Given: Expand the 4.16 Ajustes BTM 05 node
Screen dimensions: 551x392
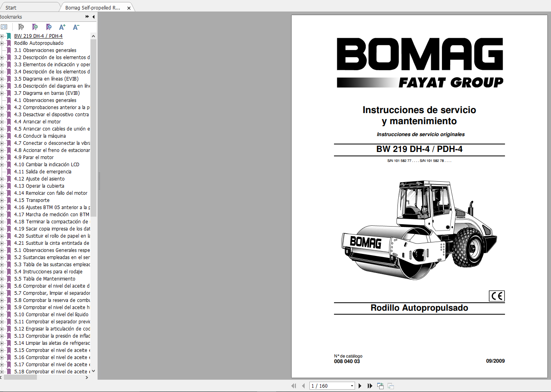Looking at the screenshot, I should pos(2,208).
